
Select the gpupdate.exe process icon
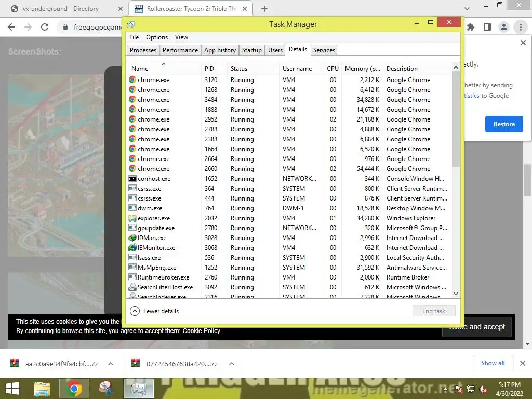pyautogui.click(x=132, y=228)
